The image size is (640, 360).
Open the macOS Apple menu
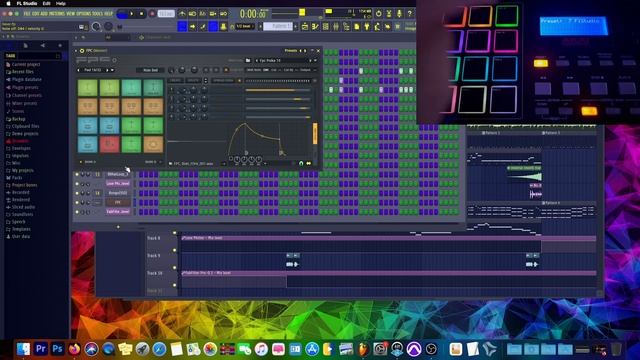(x=8, y=3)
